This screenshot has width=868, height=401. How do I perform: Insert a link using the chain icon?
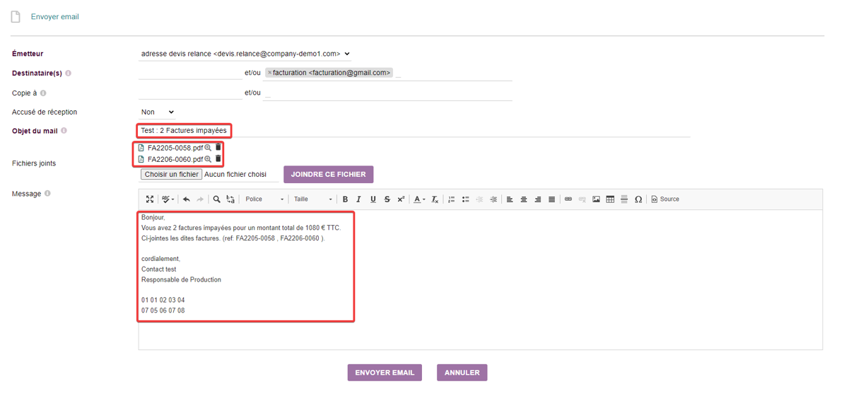point(568,199)
